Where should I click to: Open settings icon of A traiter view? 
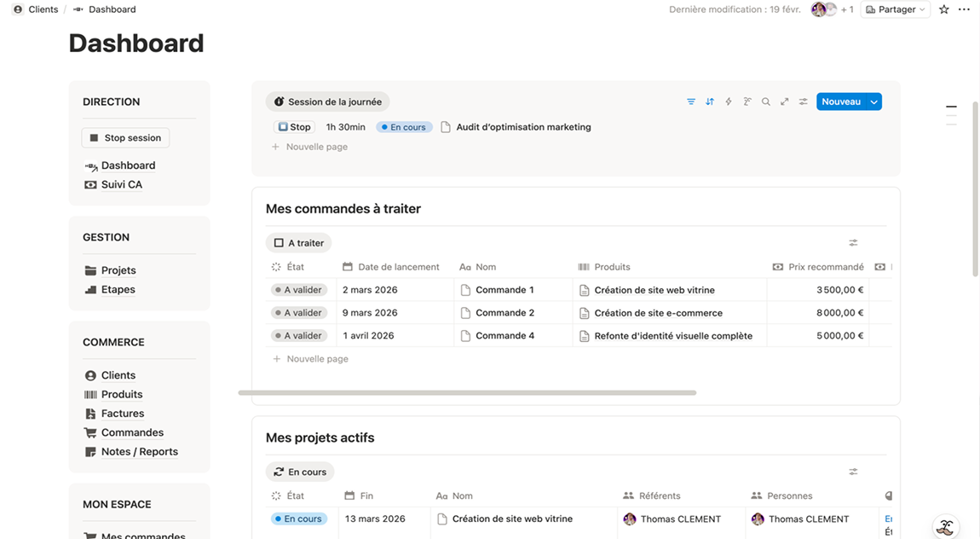[x=853, y=242]
